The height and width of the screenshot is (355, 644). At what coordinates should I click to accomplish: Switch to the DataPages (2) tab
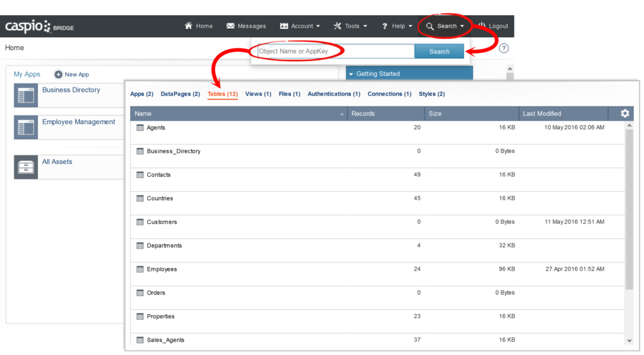click(x=180, y=94)
